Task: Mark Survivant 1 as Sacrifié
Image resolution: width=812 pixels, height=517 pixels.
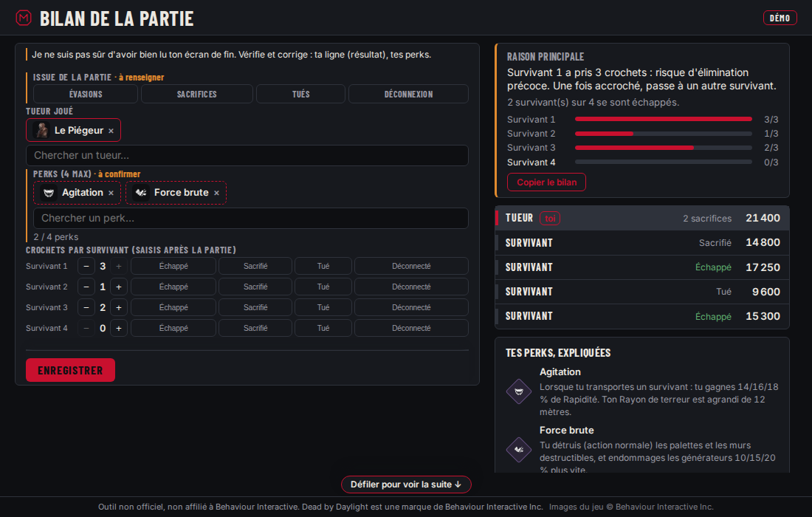Action: coord(255,267)
